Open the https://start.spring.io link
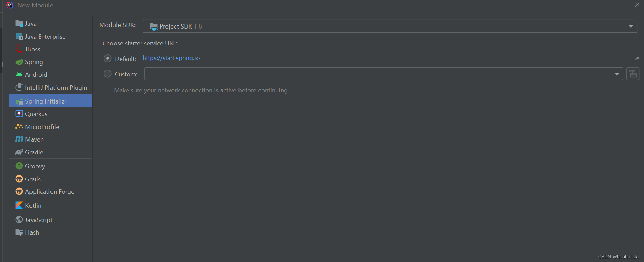The image size is (644, 262). tap(171, 58)
